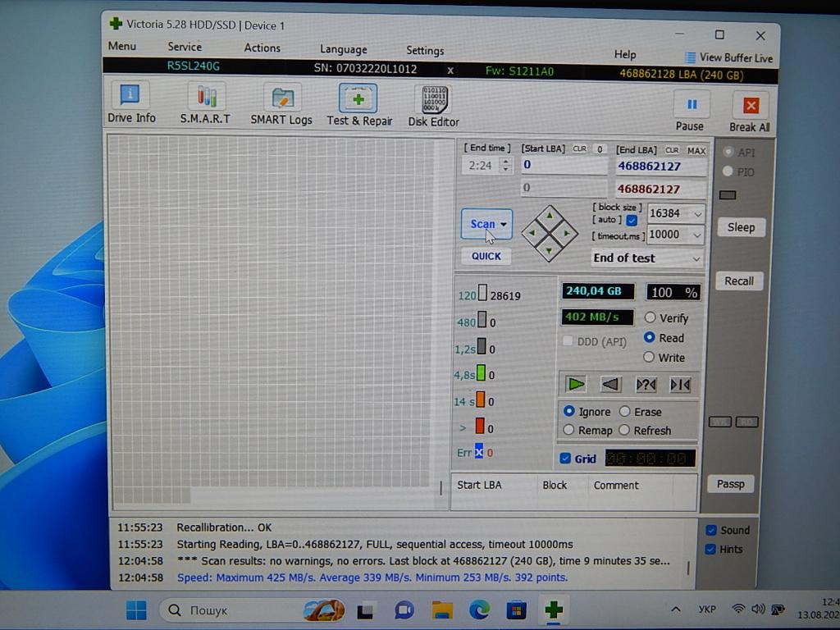Toggle the Hints checkbox
Screen dimensions: 840x630
pos(710,549)
